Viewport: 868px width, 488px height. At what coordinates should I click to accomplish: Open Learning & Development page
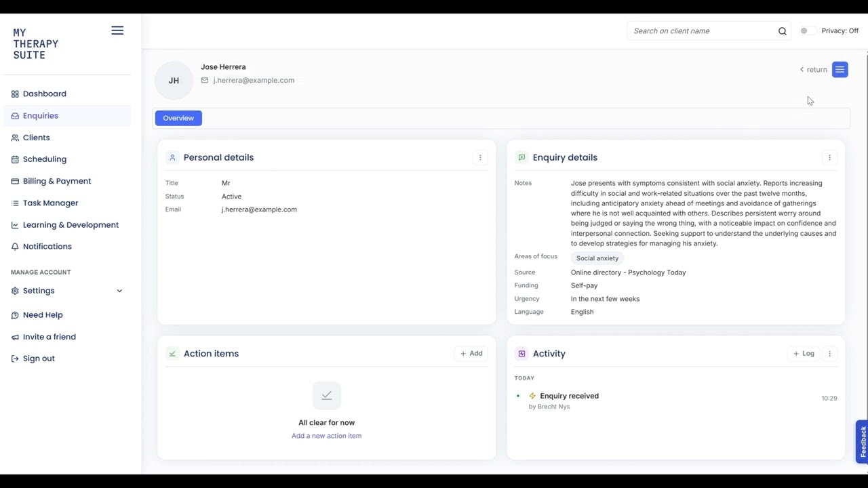(71, 224)
